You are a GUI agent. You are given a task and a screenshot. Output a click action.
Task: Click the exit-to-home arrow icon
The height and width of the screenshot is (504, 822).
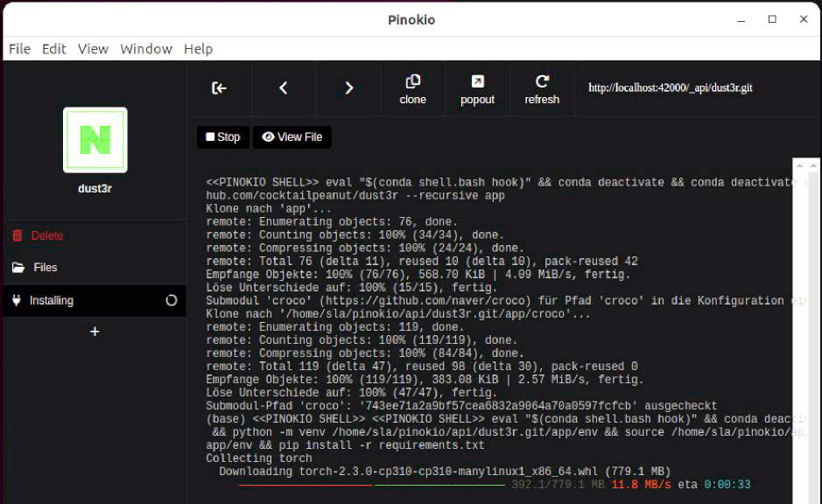[x=219, y=88]
